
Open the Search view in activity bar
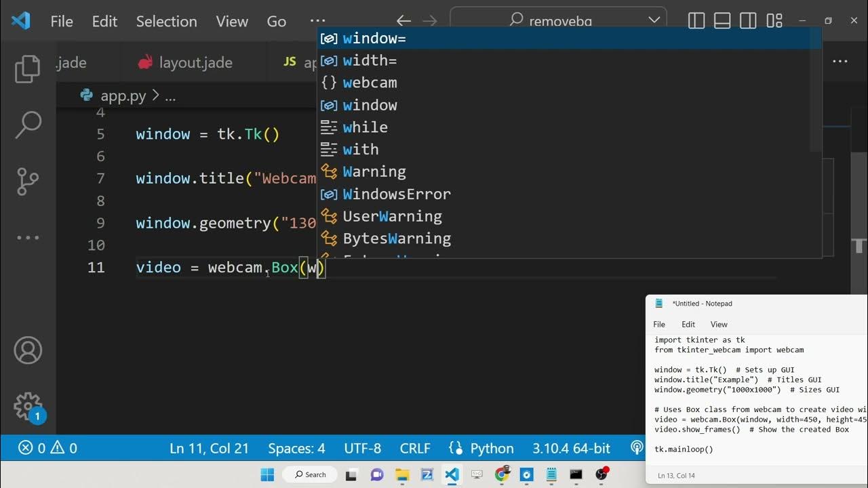coord(28,125)
